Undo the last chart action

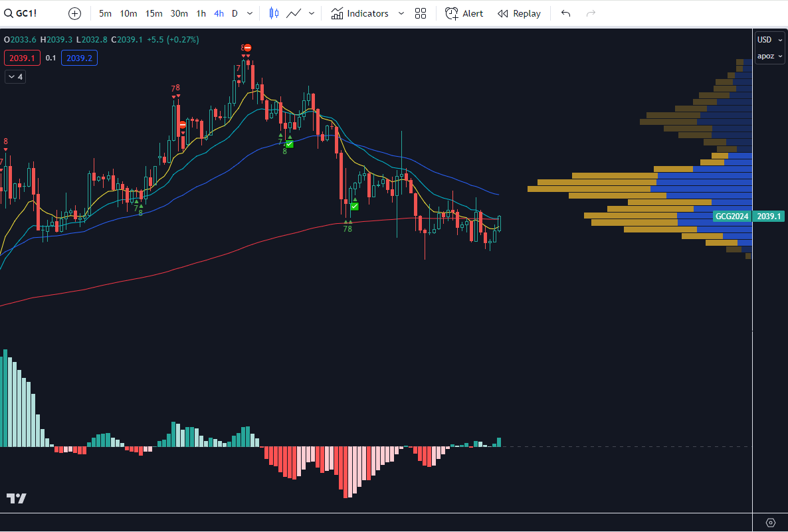[566, 13]
